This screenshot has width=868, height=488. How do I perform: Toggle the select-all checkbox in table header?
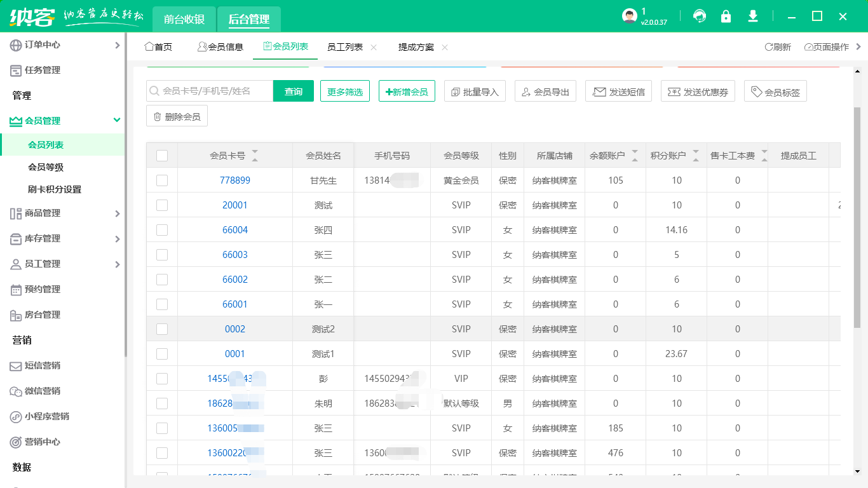(162, 156)
